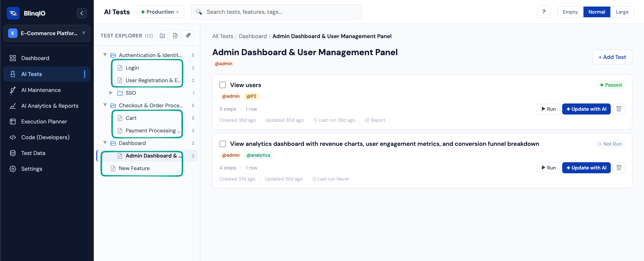644x261 pixels.
Task: Open the help question mark button
Action: click(544, 12)
